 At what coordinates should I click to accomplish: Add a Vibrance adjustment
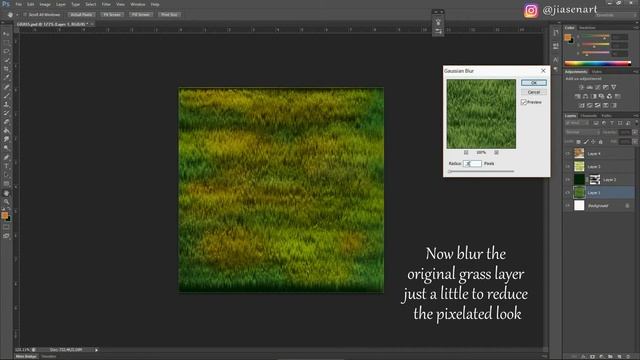(x=613, y=87)
